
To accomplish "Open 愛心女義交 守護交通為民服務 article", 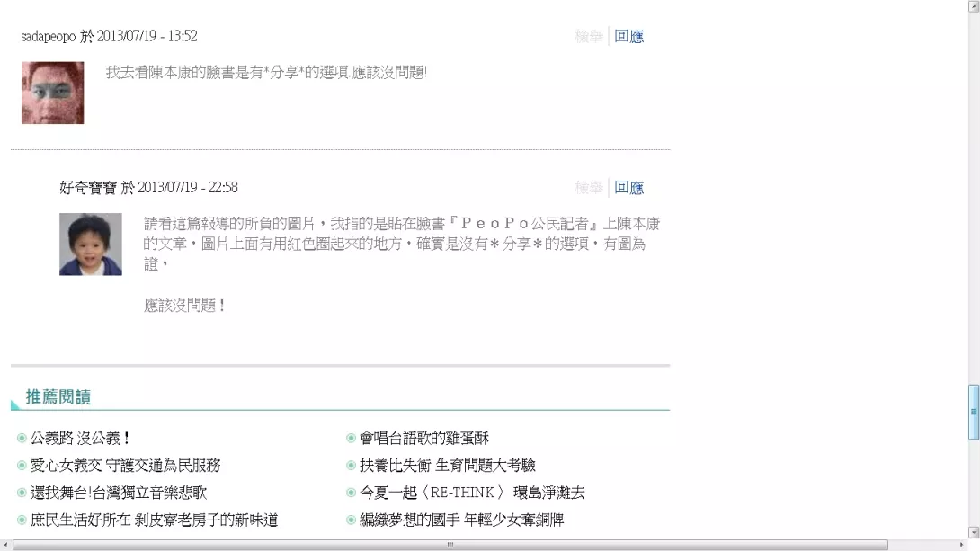I will point(125,466).
